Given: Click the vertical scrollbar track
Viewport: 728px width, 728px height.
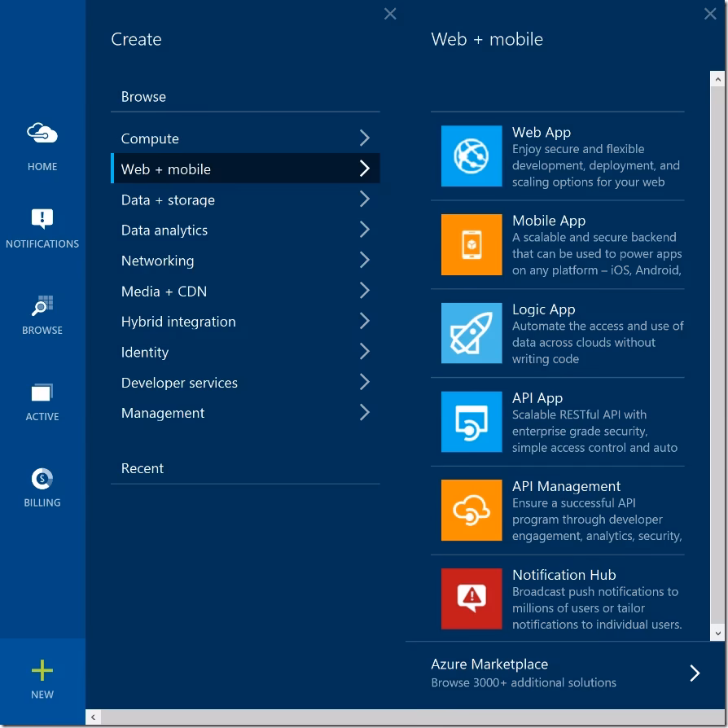Looking at the screenshot, I should 717,356.
